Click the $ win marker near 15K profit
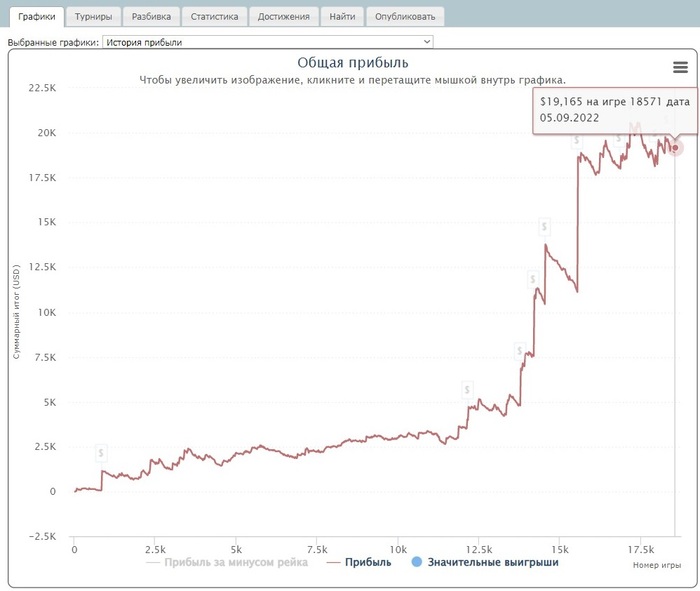This screenshot has width=700, height=591. (544, 226)
